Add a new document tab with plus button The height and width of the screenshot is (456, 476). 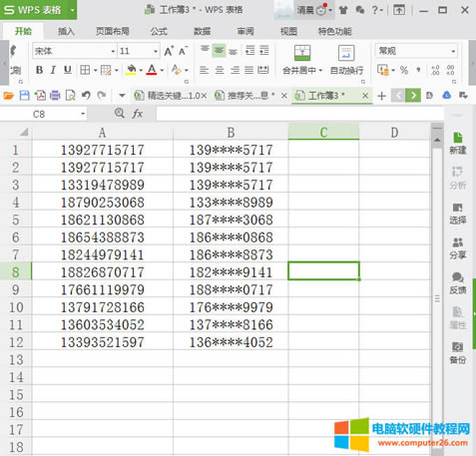coord(382,96)
